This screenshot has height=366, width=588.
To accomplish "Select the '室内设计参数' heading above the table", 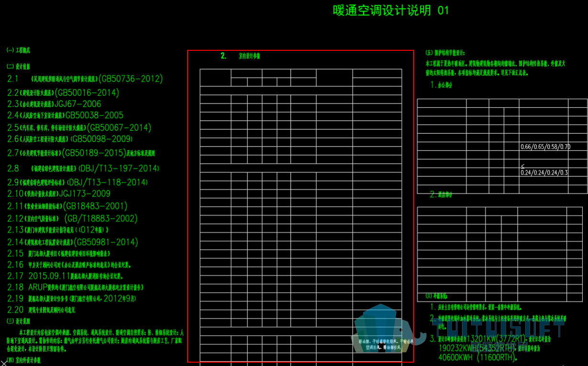I will coord(249,56).
